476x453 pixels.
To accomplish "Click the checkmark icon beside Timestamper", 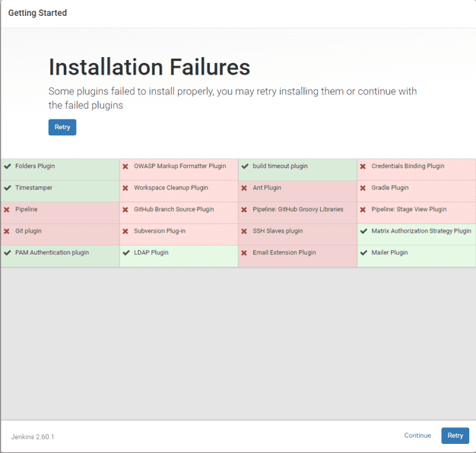I will (x=8, y=188).
